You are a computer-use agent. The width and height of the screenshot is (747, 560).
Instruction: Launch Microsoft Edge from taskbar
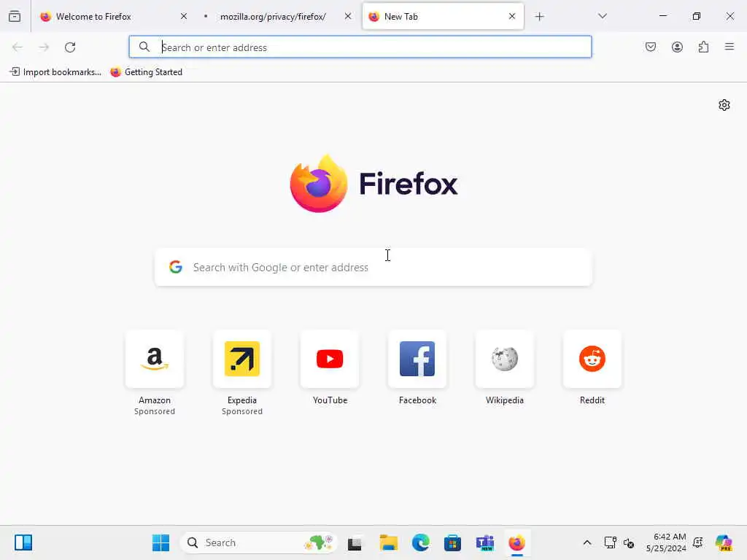[x=421, y=542]
